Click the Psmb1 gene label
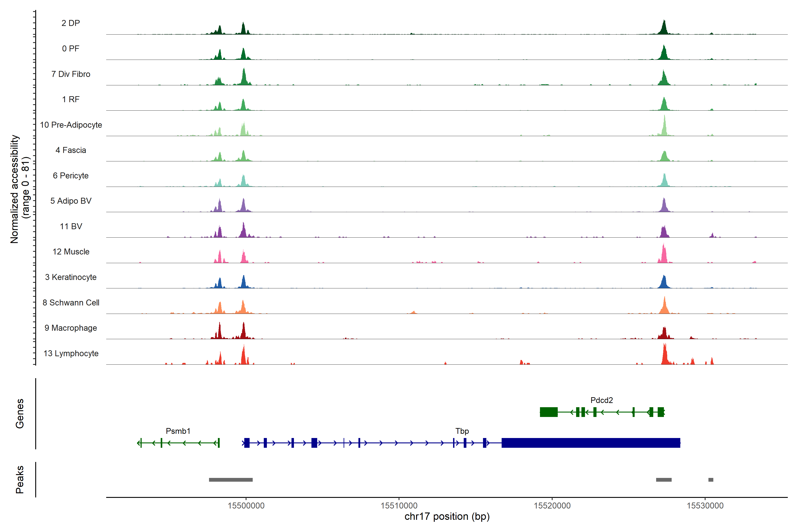This screenshot has height=532, width=798. coord(178,431)
